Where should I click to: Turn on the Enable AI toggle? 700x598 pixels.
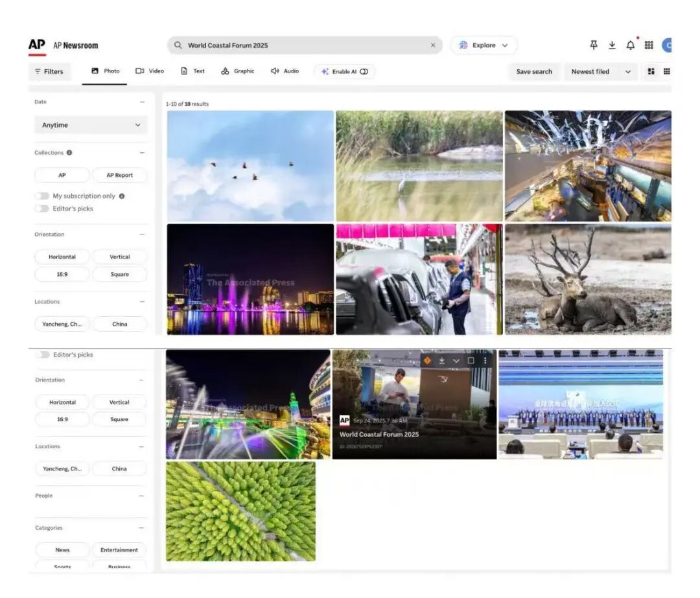364,71
